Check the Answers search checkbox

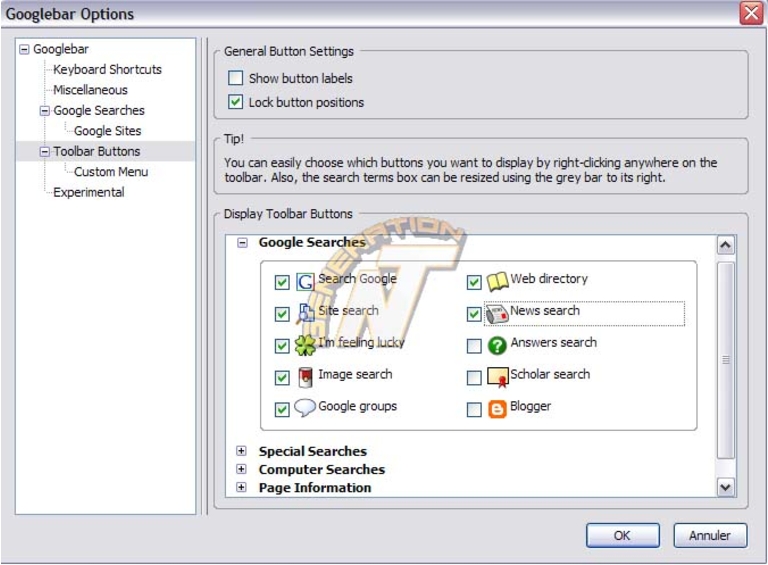(x=474, y=346)
